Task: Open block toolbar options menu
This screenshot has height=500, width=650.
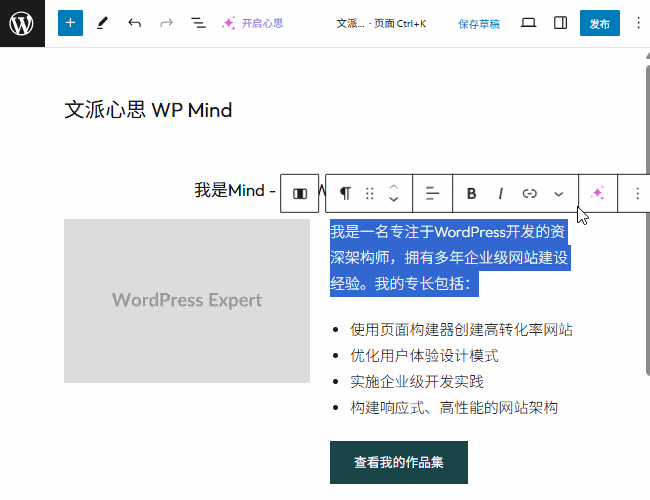Action: [637, 194]
